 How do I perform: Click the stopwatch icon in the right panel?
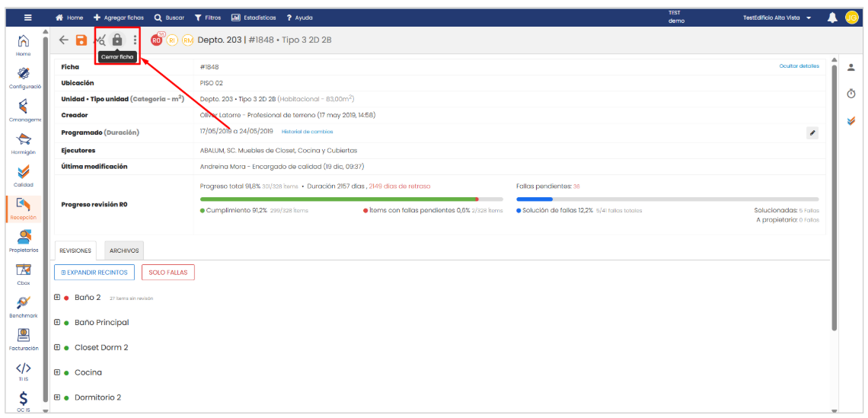pos(851,94)
